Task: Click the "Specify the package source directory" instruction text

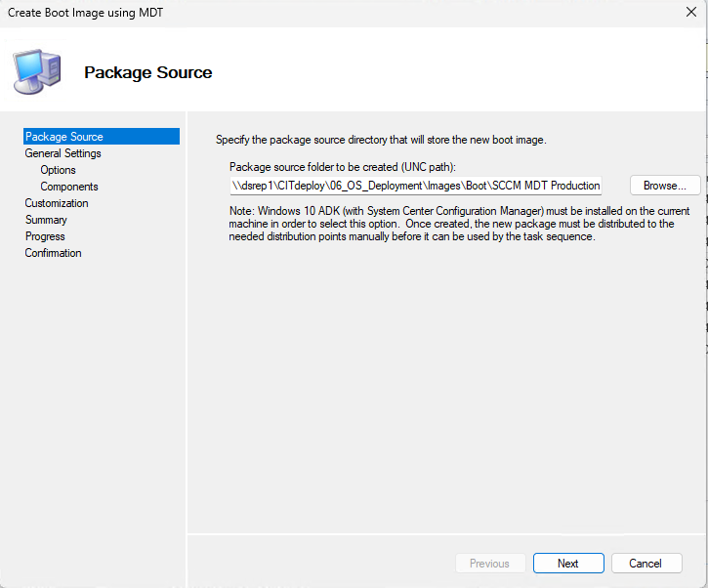Action: point(381,140)
